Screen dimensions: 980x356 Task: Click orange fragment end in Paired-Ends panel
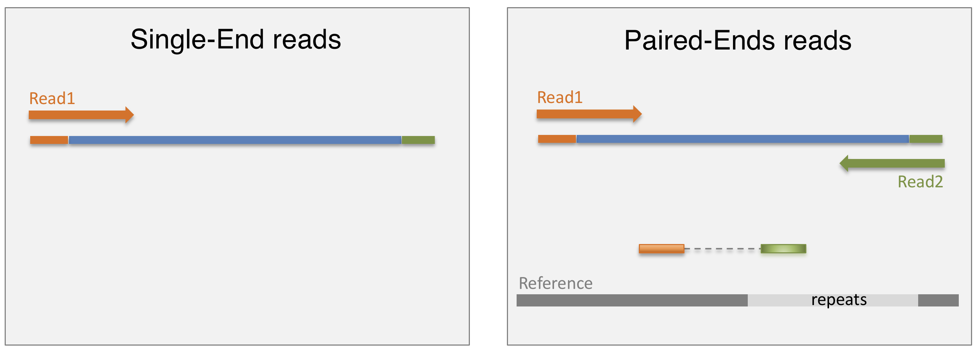pos(557,139)
